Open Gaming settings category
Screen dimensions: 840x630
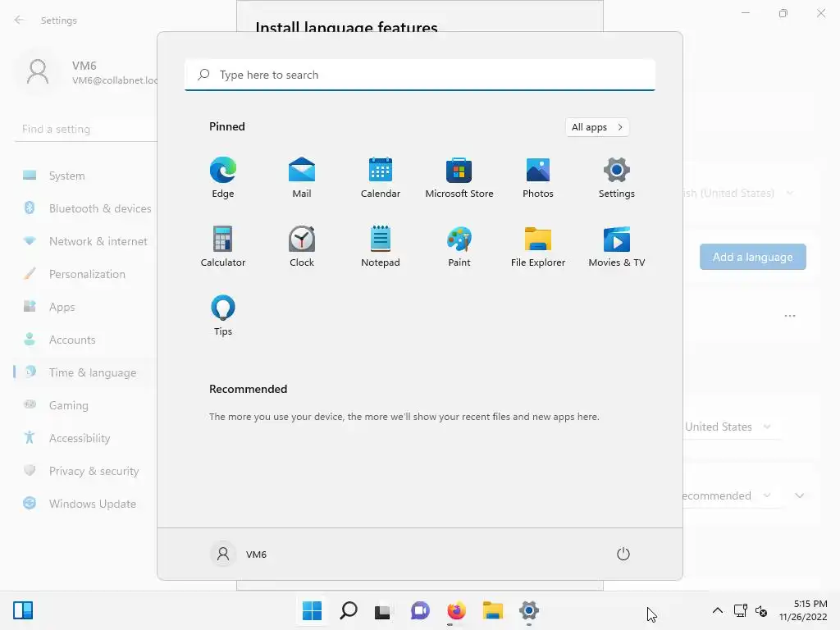[85, 405]
